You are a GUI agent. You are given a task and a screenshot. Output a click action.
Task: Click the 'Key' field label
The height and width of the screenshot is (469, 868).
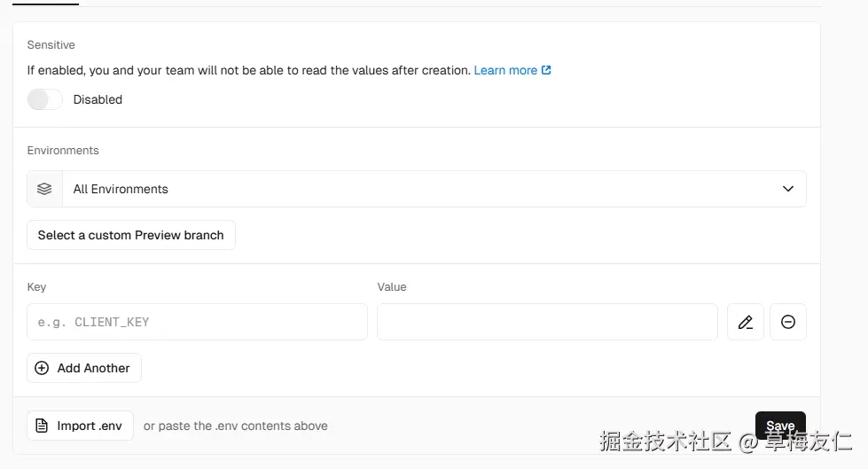[x=36, y=287]
